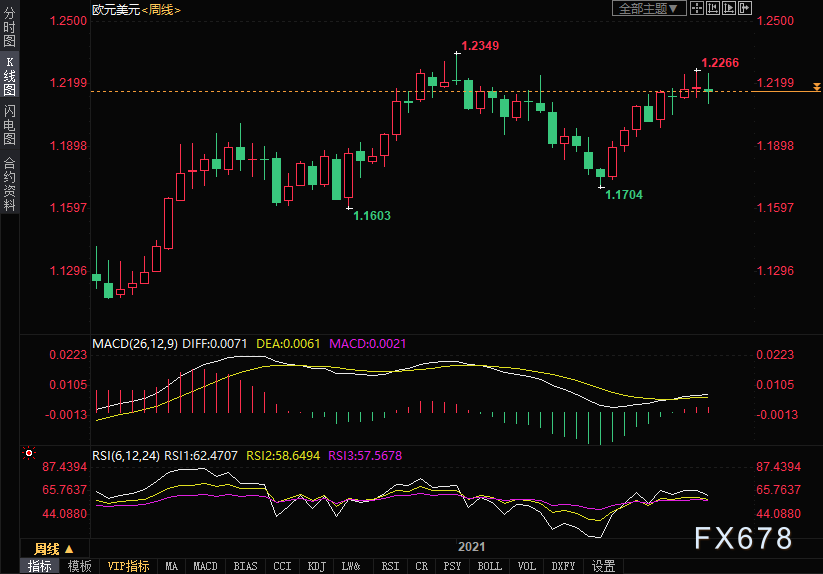Image resolution: width=823 pixels, height=574 pixels.
Task: Click the MACD:0.0021 value
Action: [x=368, y=344]
